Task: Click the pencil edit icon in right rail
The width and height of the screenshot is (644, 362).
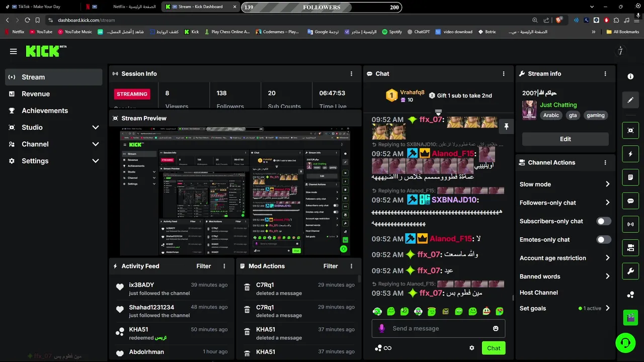Action: [630, 100]
